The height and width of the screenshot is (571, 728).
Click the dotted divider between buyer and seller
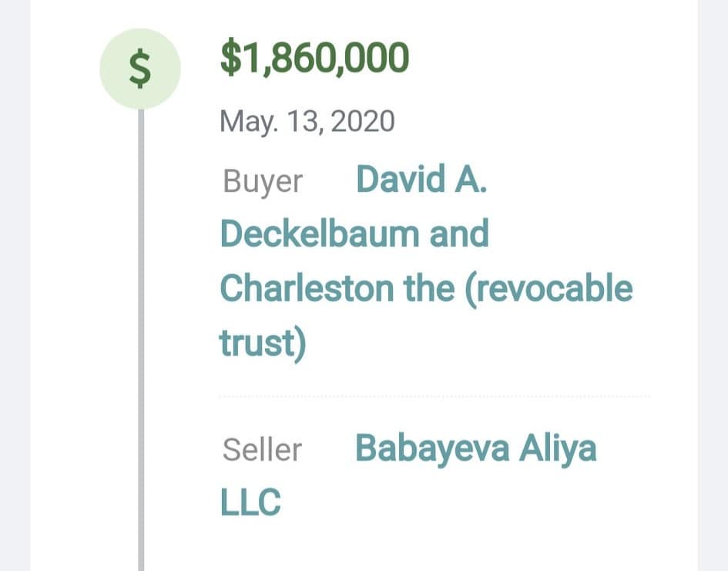(x=435, y=397)
